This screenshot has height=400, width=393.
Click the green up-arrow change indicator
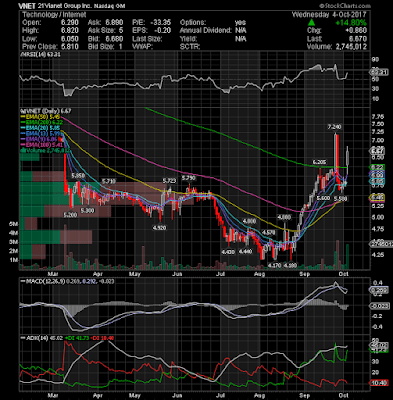pyautogui.click(x=311, y=22)
